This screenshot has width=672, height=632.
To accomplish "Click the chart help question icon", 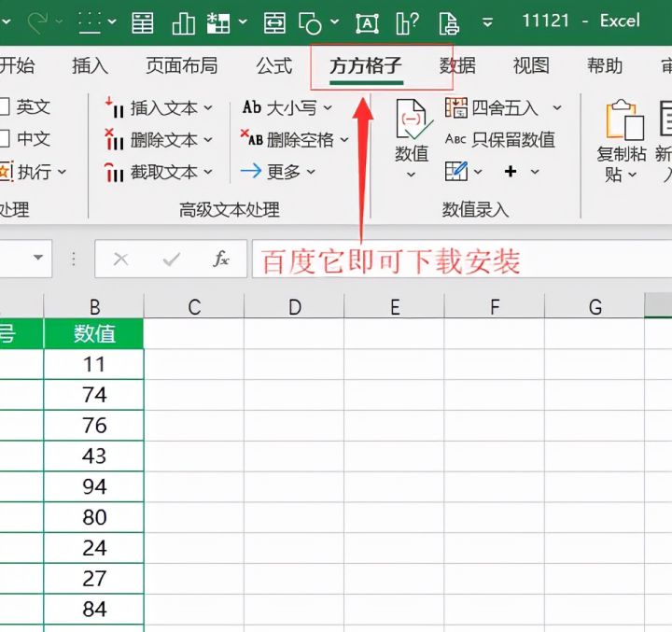I will coord(407,22).
